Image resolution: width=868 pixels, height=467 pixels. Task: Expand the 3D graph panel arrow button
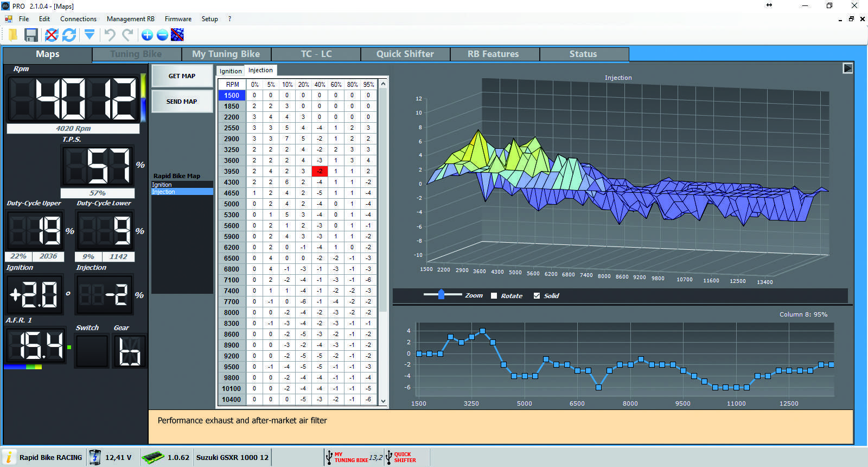tap(847, 68)
